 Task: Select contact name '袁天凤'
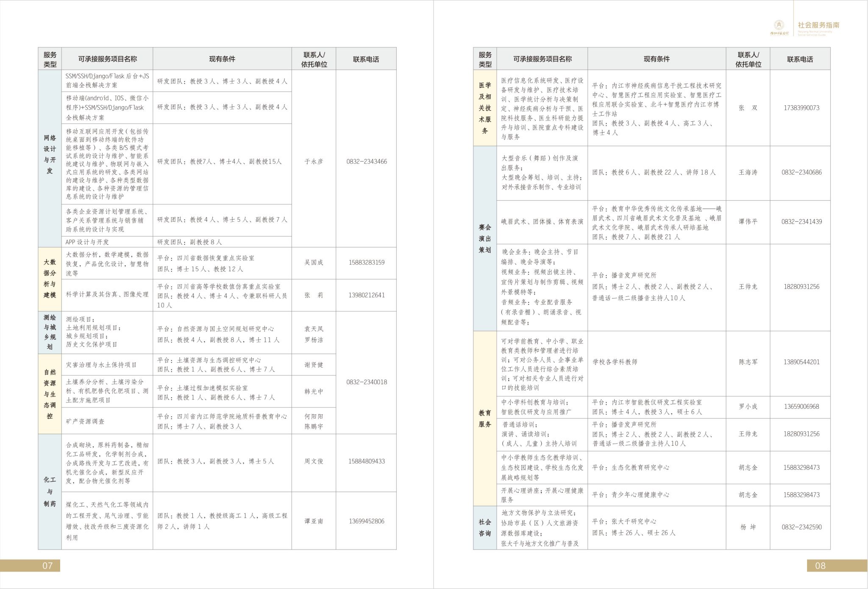[x=314, y=329]
